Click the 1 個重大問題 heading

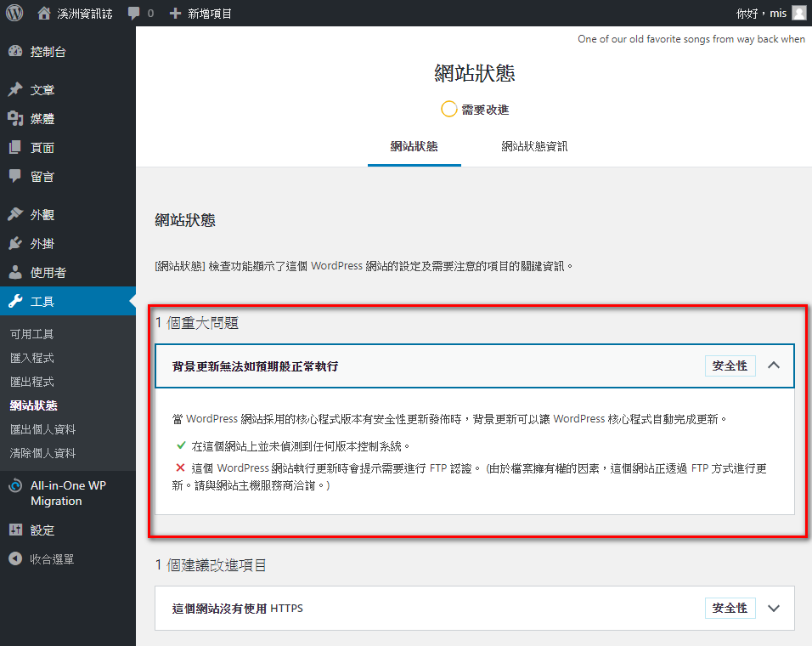pyautogui.click(x=197, y=323)
